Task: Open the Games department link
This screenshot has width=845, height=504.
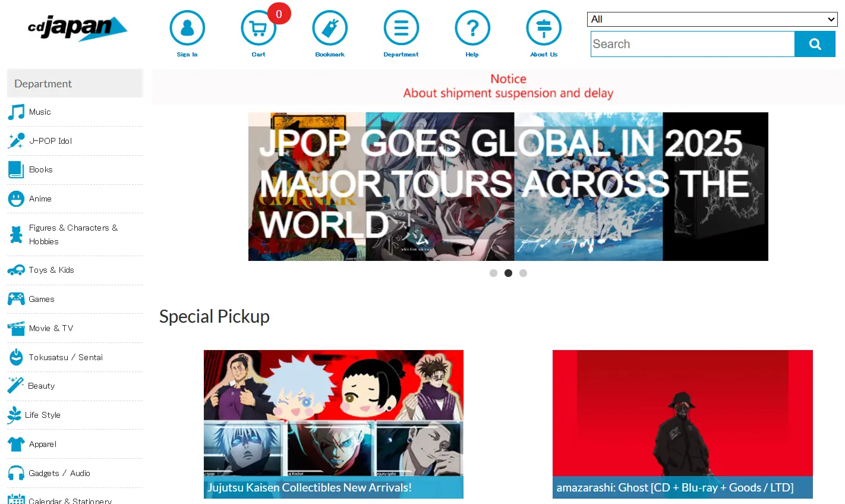Action: click(x=42, y=299)
